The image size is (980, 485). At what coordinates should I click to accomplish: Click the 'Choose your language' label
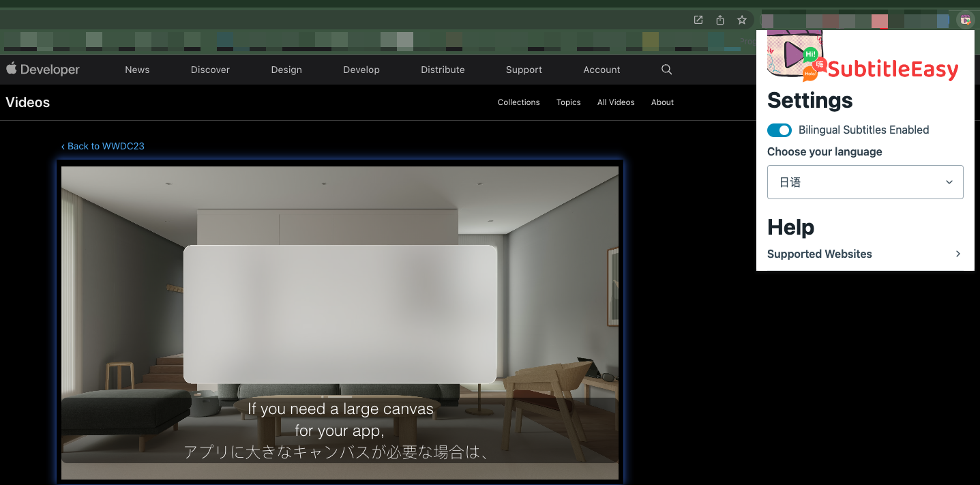coord(825,151)
